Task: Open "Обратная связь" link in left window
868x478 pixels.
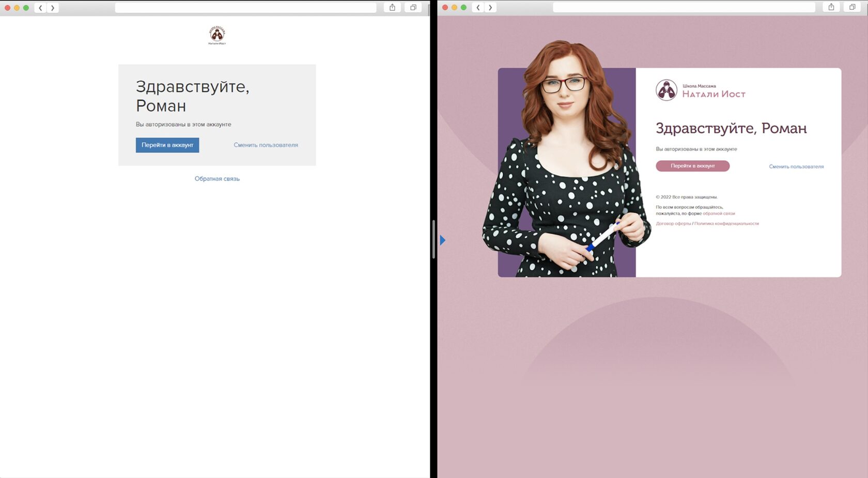Action: click(217, 179)
